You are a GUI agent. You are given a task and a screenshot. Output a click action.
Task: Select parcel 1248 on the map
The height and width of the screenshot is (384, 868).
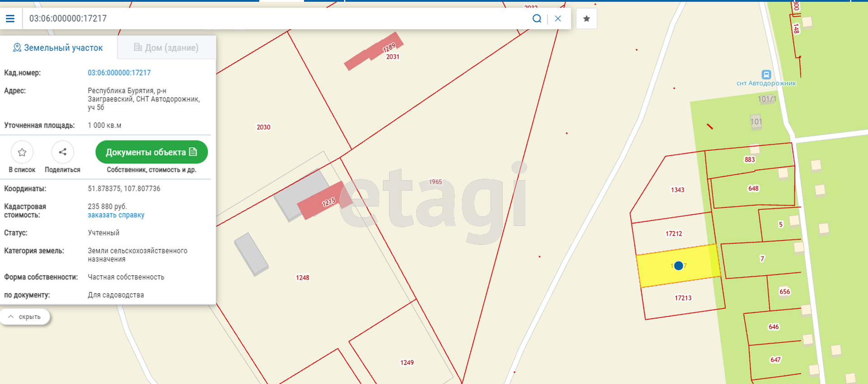pyautogui.click(x=302, y=278)
